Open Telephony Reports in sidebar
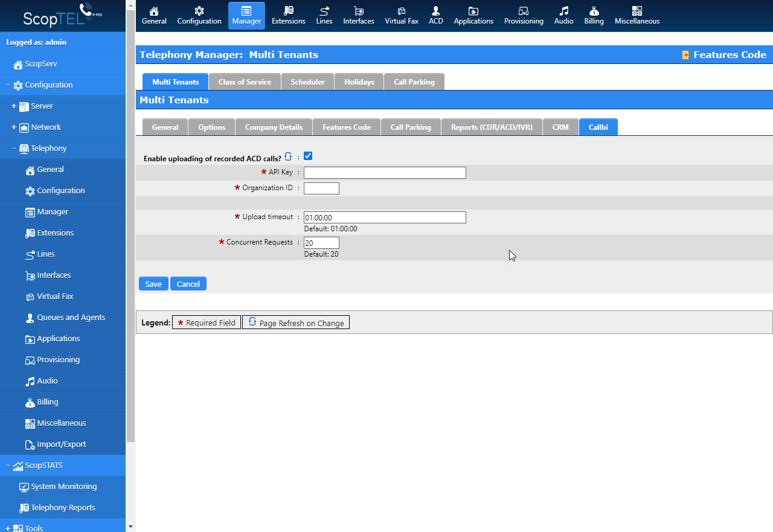 pyautogui.click(x=63, y=508)
